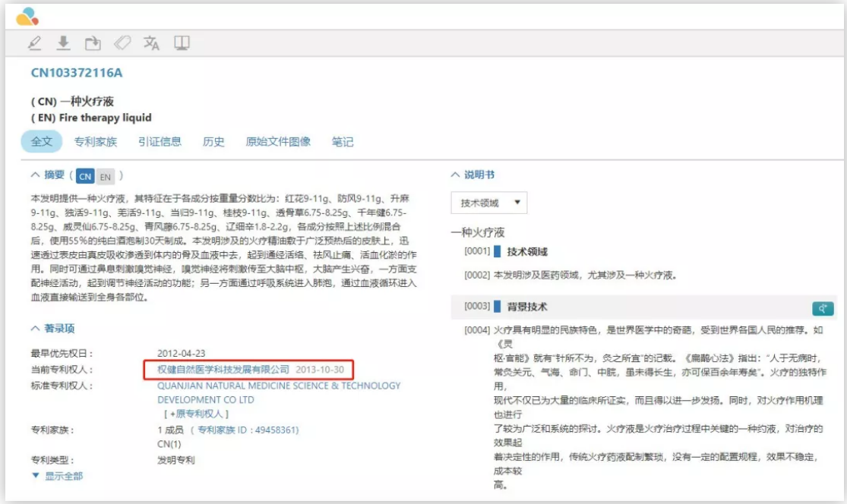Click the colorful app logo
The height and width of the screenshot is (504, 847).
(27, 15)
